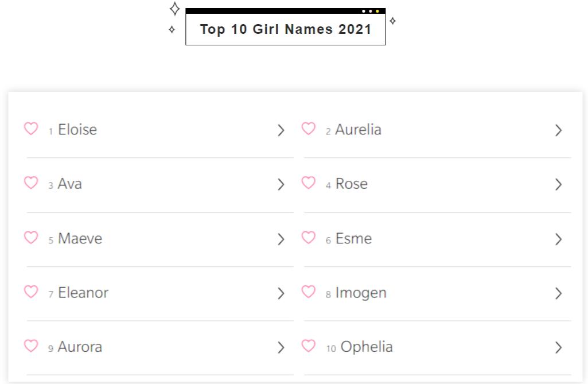
Task: Tap the heart beside Rose
Action: pos(309,183)
